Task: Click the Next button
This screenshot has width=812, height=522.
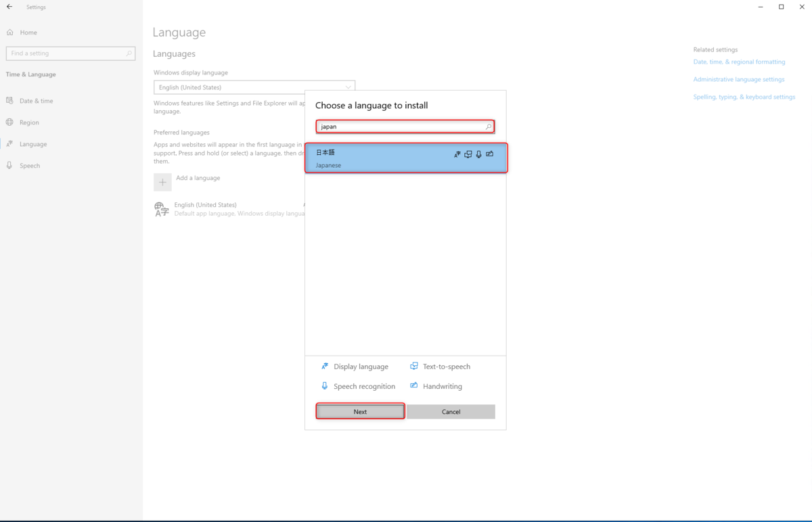Action: [x=360, y=412]
